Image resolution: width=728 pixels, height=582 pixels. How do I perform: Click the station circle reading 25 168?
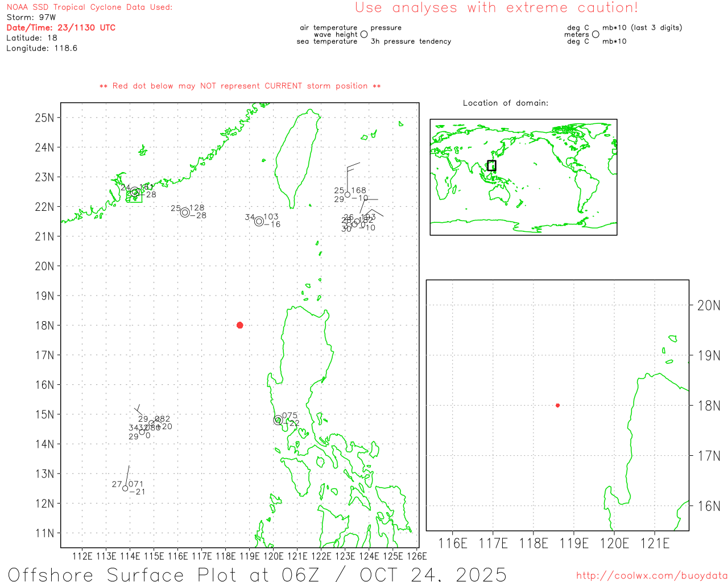click(x=348, y=195)
